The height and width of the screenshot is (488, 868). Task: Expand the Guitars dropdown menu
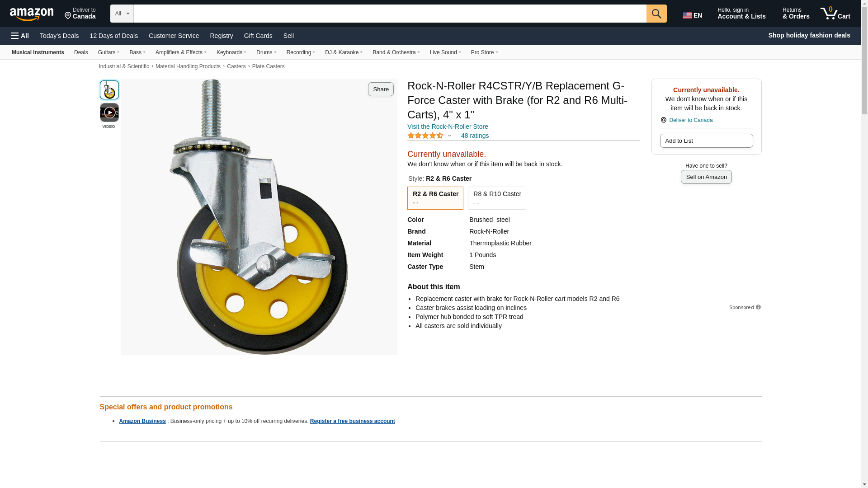coord(108,52)
